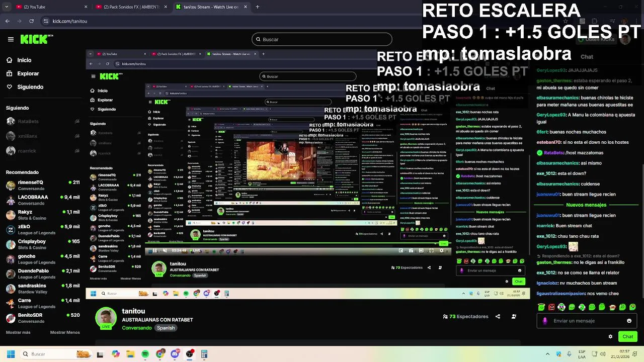The width and height of the screenshot is (644, 362).
Task: Open recommended channel zEKO in the main sidebar
Action: click(42, 229)
